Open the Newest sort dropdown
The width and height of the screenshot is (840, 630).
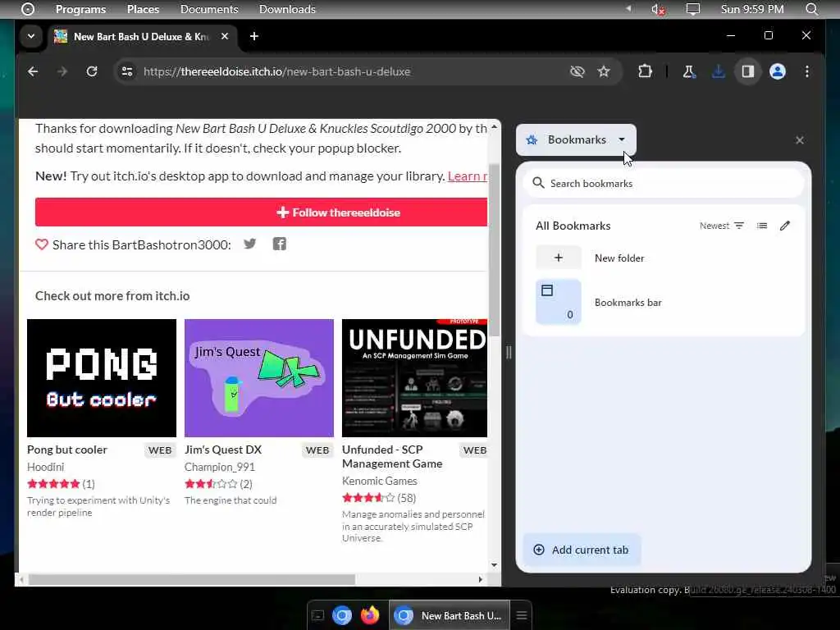722,226
